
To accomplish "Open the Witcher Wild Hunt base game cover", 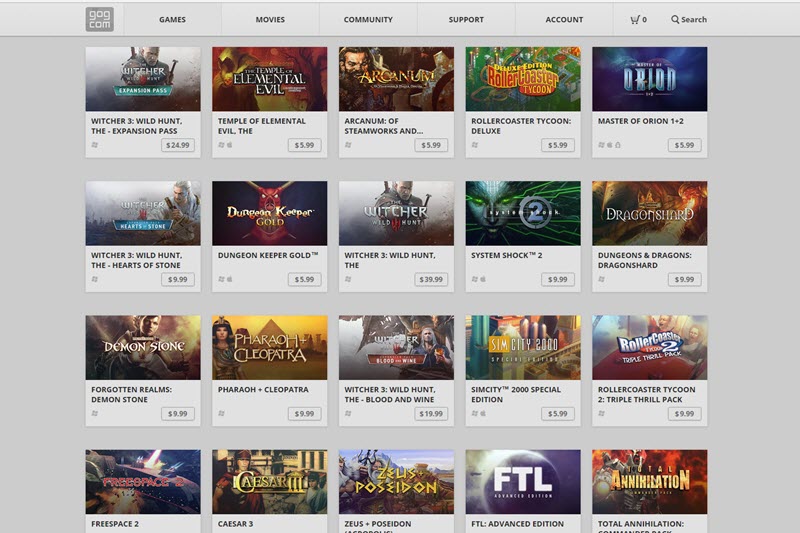I will pos(396,213).
